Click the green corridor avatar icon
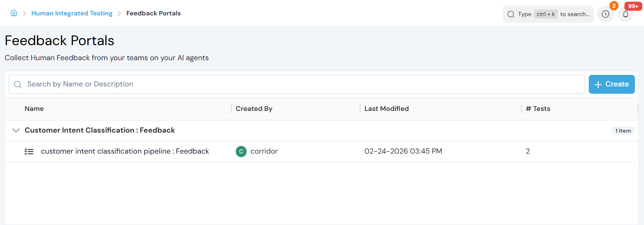The image size is (644, 225). (x=241, y=152)
